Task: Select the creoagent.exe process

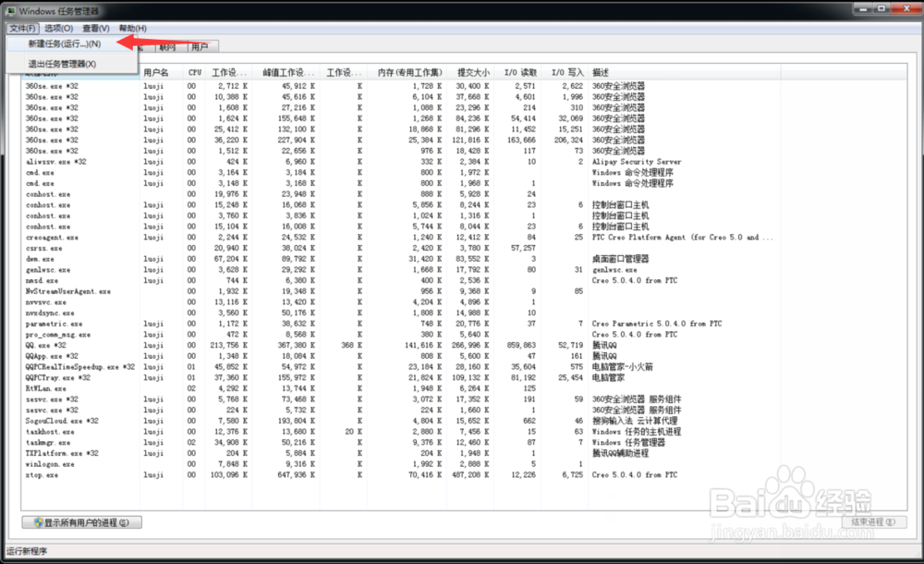Action: (52, 238)
